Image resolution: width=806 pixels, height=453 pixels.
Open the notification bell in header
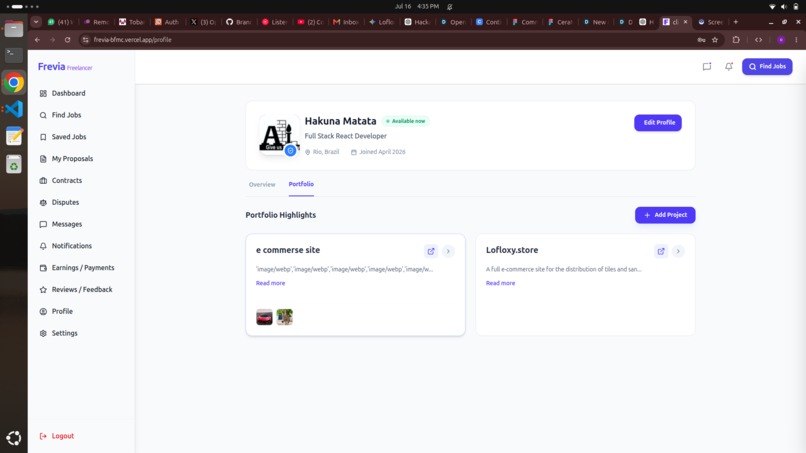(728, 66)
